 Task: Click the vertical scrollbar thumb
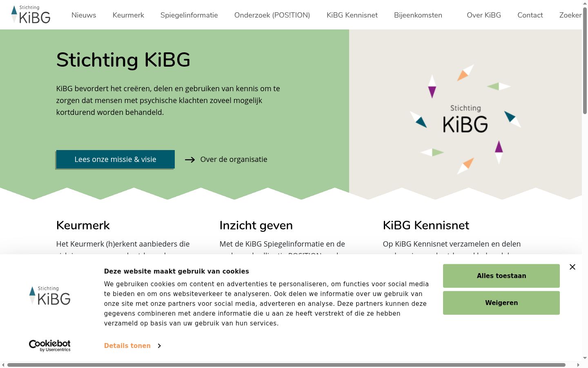pyautogui.click(x=585, y=61)
